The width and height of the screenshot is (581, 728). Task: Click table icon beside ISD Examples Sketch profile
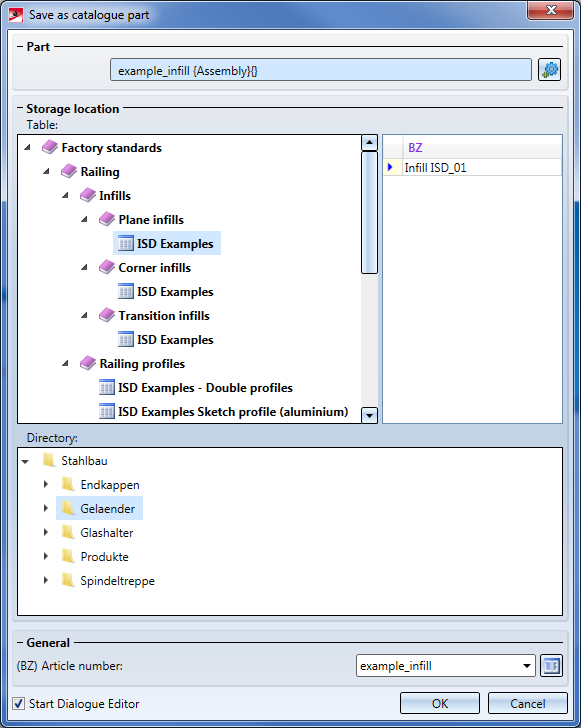tap(107, 411)
